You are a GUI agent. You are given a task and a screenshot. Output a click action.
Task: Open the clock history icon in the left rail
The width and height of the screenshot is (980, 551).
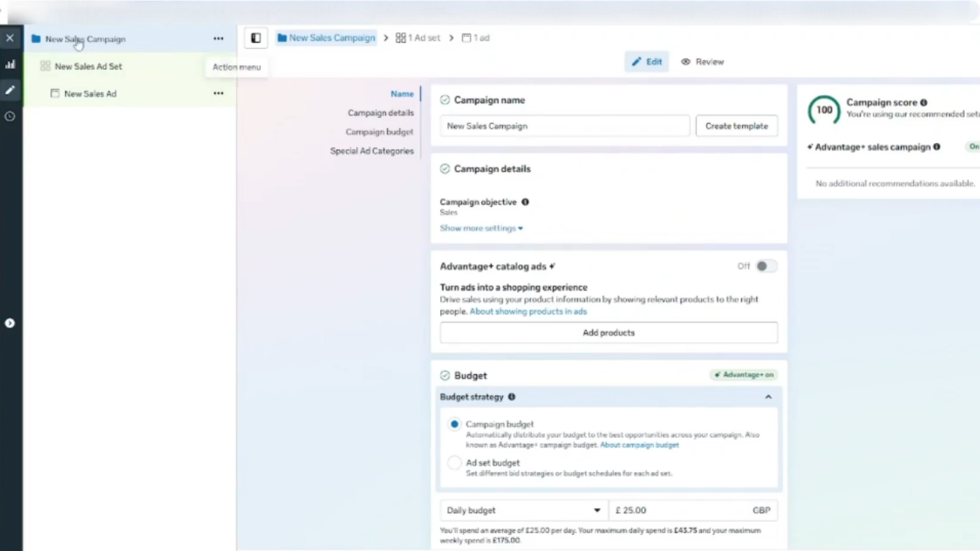click(x=10, y=116)
